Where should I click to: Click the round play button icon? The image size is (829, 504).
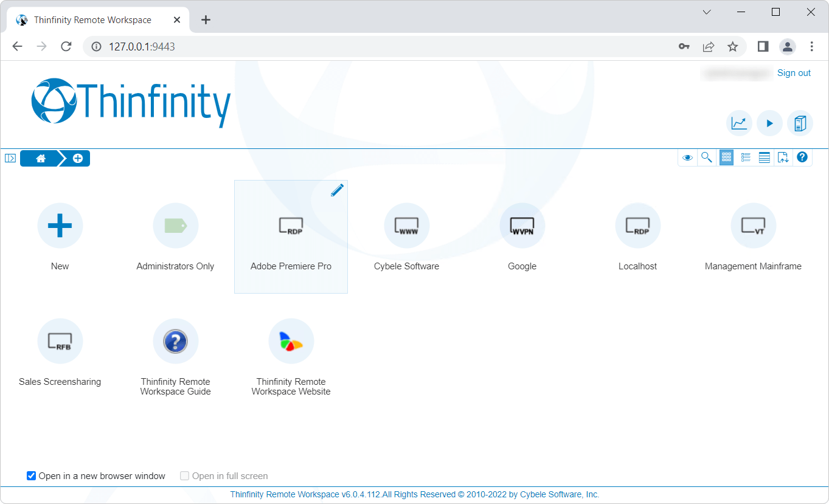[769, 123]
